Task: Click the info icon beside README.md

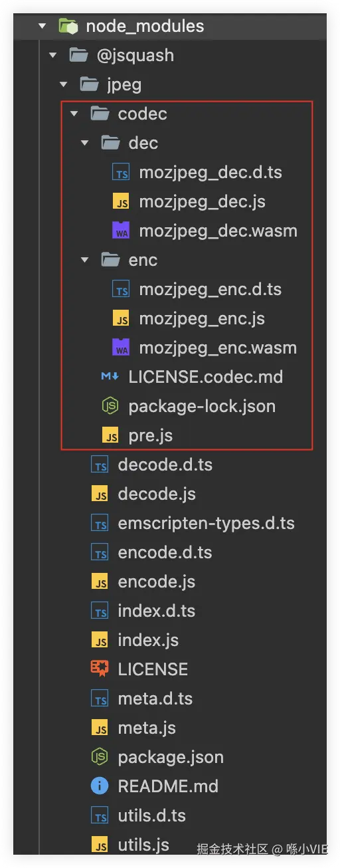Action: coord(100,786)
